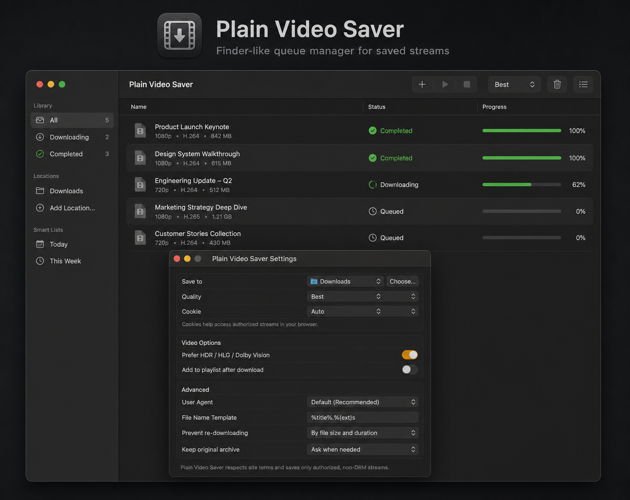
Task: Select the Marketing Strategy Deep Dive title
Action: tap(200, 207)
